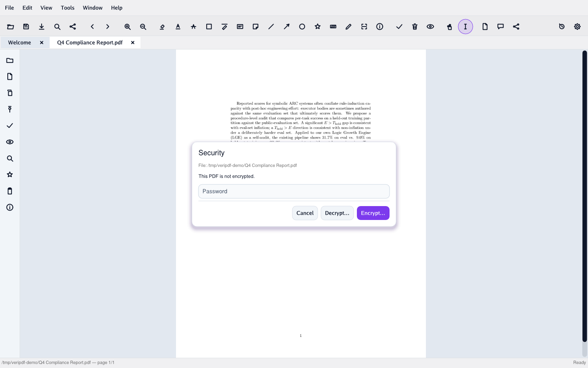This screenshot has height=368, width=588.
Task: Open history clock icon
Action: coord(562,27)
